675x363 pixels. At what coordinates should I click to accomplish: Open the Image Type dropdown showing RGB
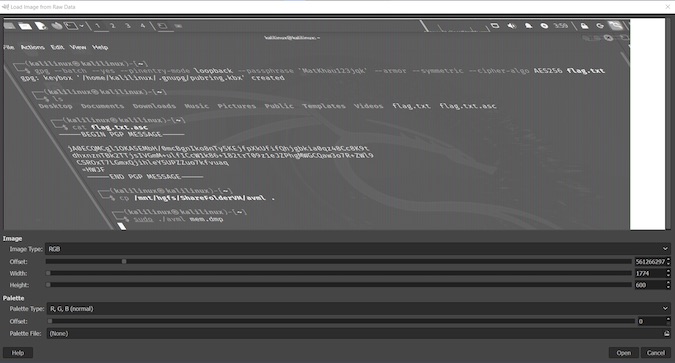click(x=358, y=249)
